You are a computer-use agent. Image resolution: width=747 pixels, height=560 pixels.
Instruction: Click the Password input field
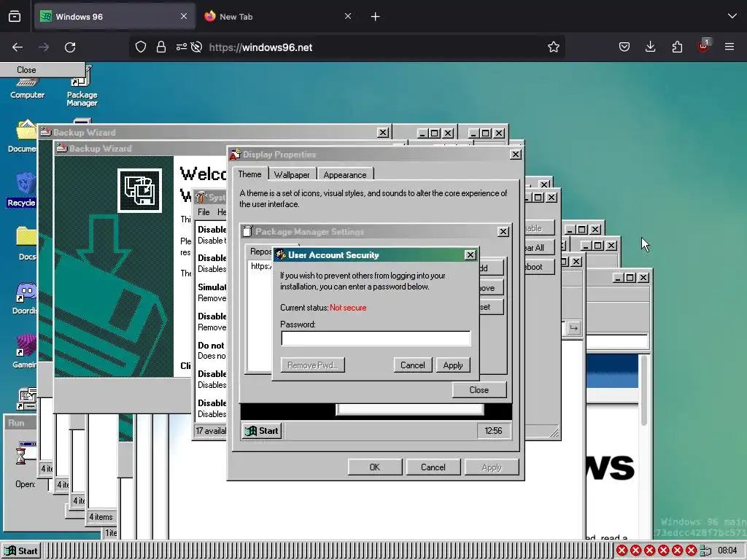[376, 338]
